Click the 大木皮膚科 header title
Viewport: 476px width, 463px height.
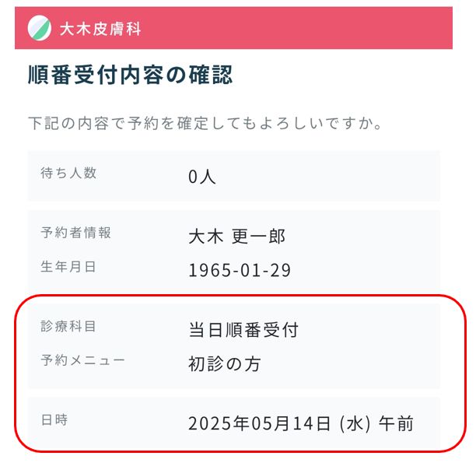[x=100, y=29]
